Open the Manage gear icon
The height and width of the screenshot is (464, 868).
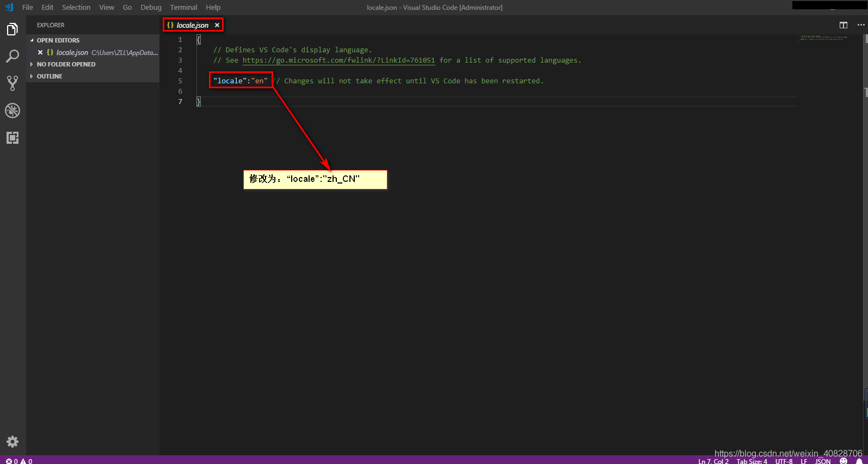(x=13, y=442)
